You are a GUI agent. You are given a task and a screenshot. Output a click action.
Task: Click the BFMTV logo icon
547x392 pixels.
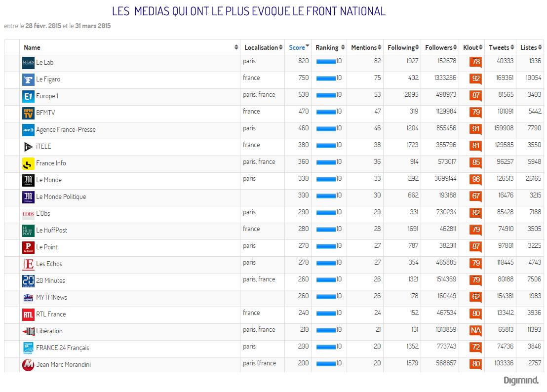(x=28, y=113)
